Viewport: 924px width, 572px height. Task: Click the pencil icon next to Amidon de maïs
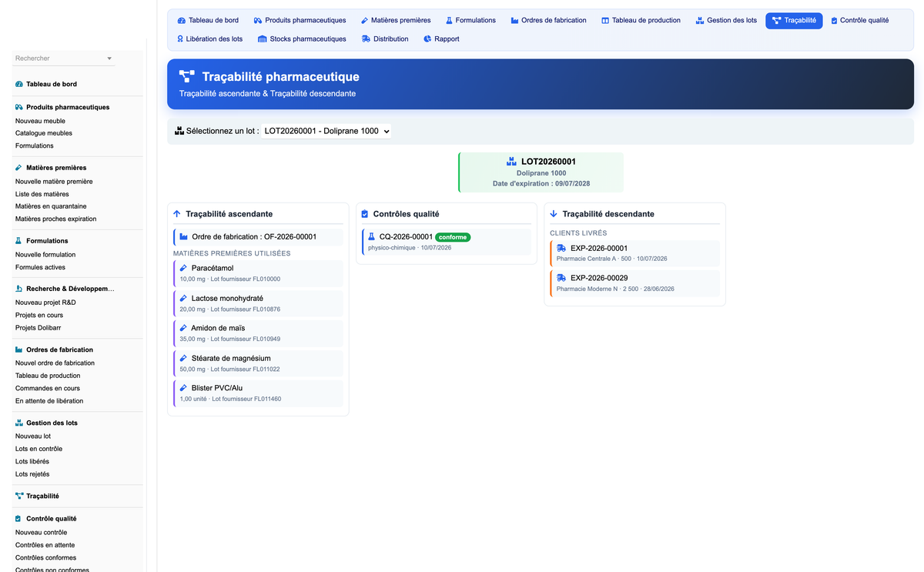pos(183,328)
